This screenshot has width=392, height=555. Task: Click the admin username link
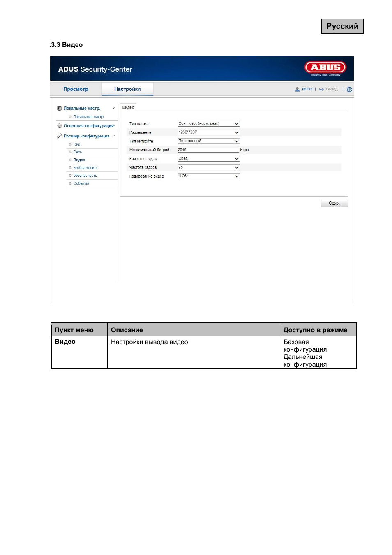click(x=307, y=89)
